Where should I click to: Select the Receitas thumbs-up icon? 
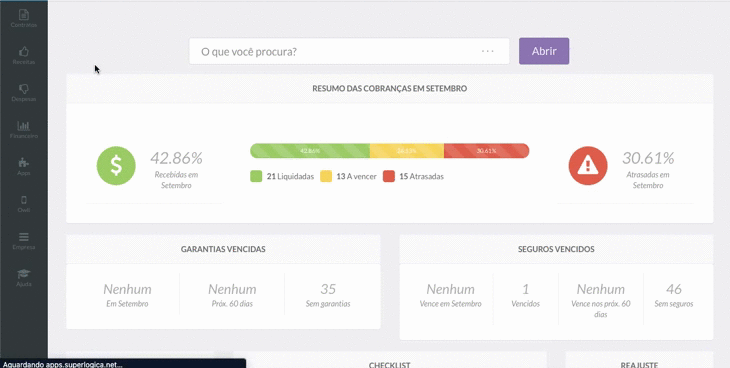tap(24, 52)
